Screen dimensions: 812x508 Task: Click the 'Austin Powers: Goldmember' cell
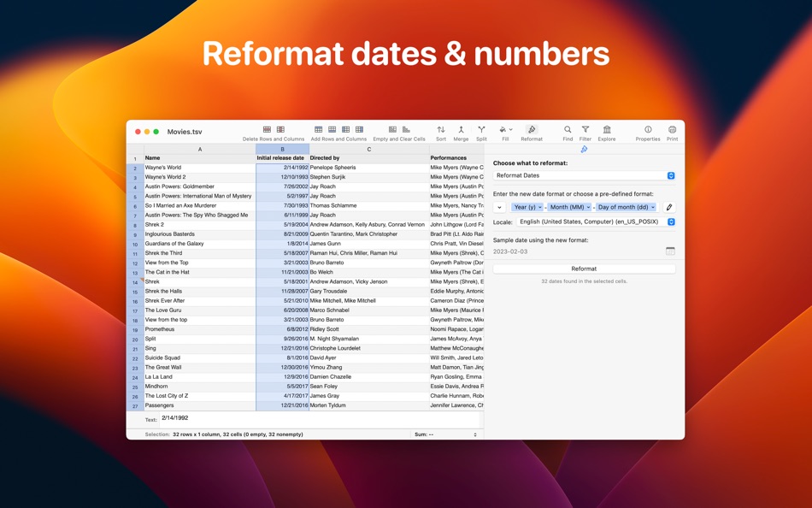pyautogui.click(x=200, y=186)
